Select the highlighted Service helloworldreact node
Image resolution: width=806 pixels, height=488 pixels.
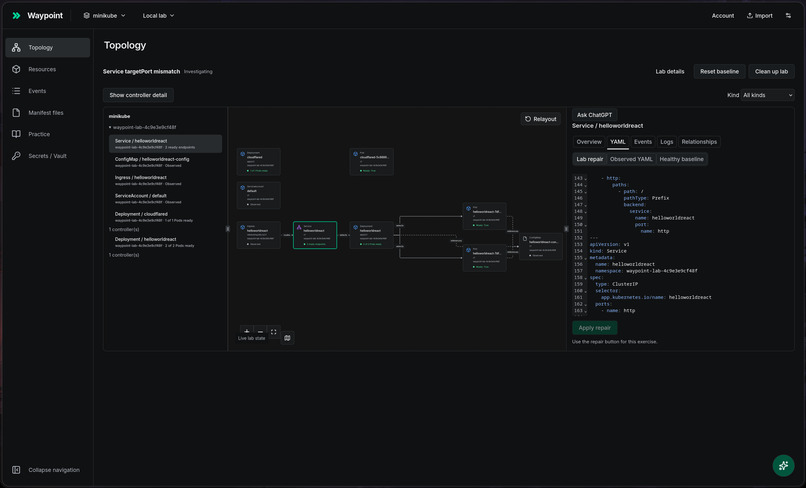click(x=315, y=235)
